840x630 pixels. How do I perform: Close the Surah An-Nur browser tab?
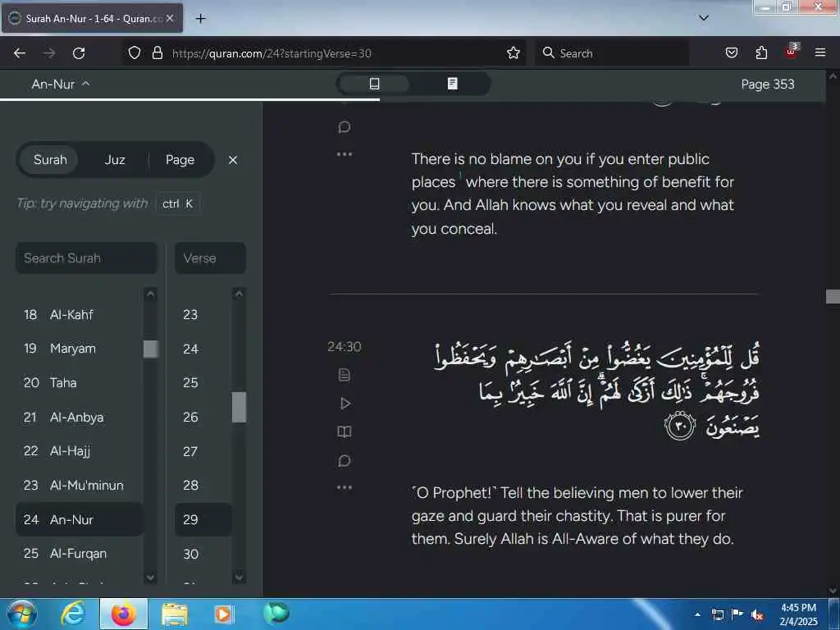point(170,18)
